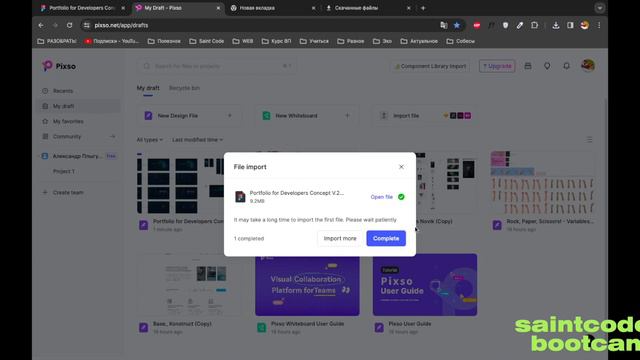Viewport: 640px width, 360px height.
Task: Click Import more button
Action: (x=340, y=238)
